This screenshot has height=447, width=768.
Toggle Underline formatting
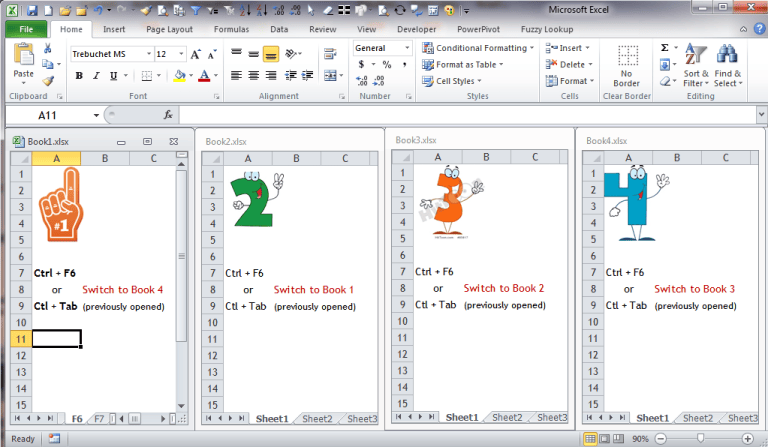tap(114, 75)
